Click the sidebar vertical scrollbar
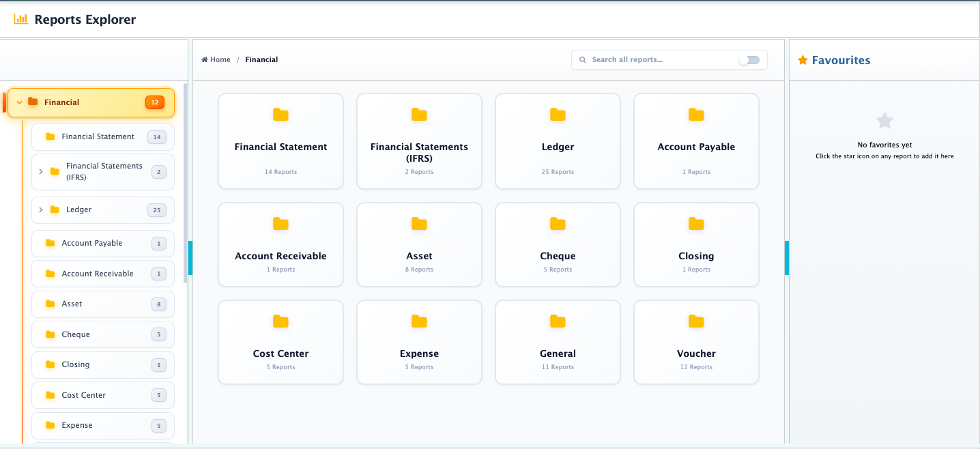980x449 pixels. (185, 183)
